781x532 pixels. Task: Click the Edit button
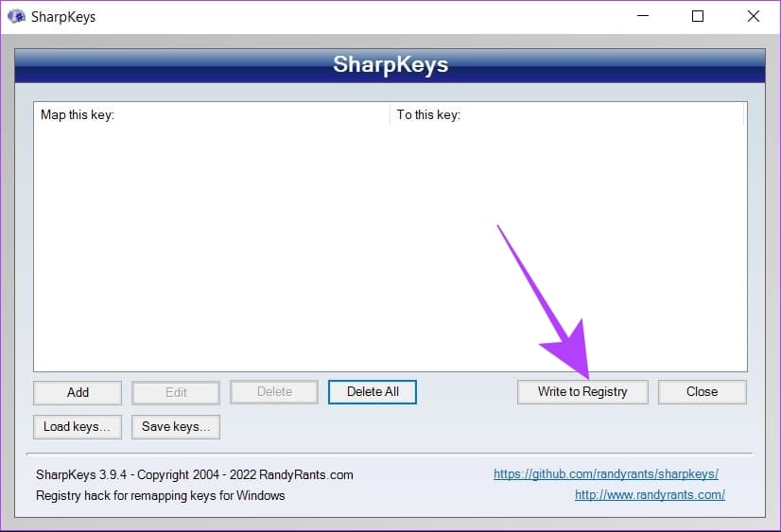point(176,392)
